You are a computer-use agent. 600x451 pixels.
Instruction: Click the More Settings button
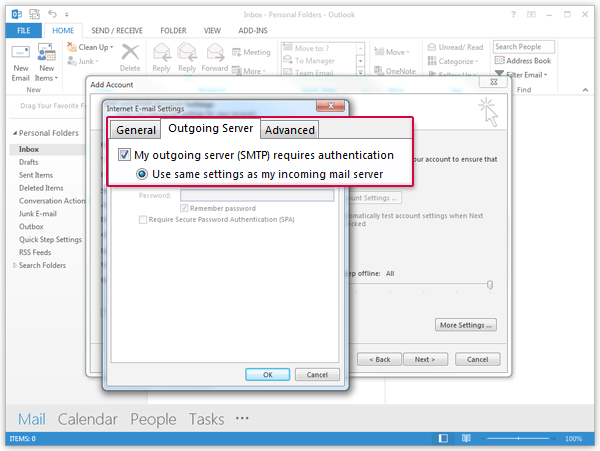pyautogui.click(x=466, y=325)
